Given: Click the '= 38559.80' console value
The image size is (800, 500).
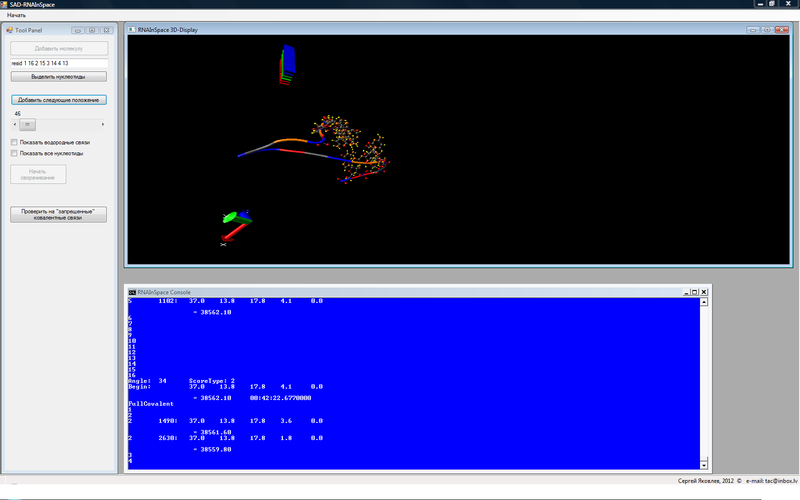Looking at the screenshot, I should tap(212, 449).
